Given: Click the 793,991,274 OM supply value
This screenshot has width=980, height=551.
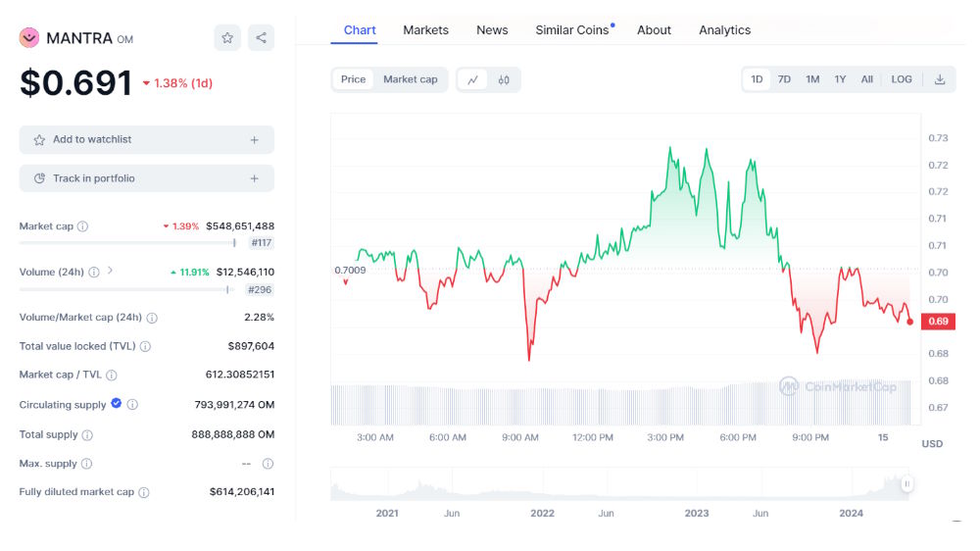Looking at the screenshot, I should pos(234,405).
